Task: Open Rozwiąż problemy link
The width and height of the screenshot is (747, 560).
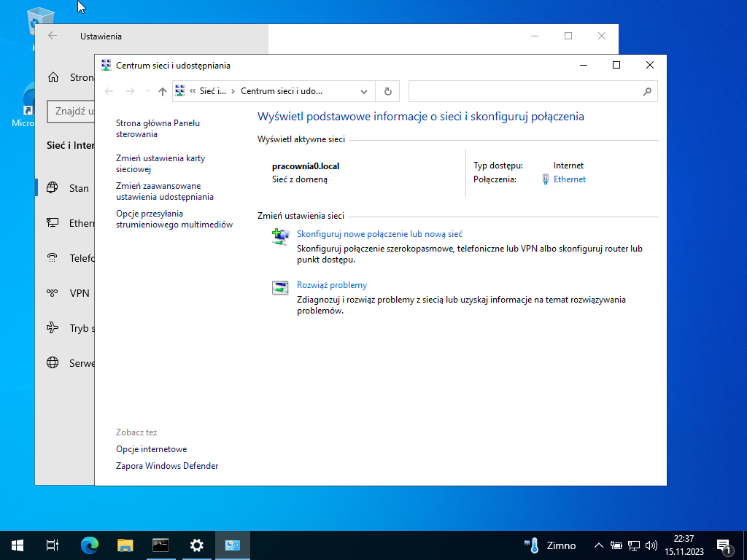Action: (332, 285)
